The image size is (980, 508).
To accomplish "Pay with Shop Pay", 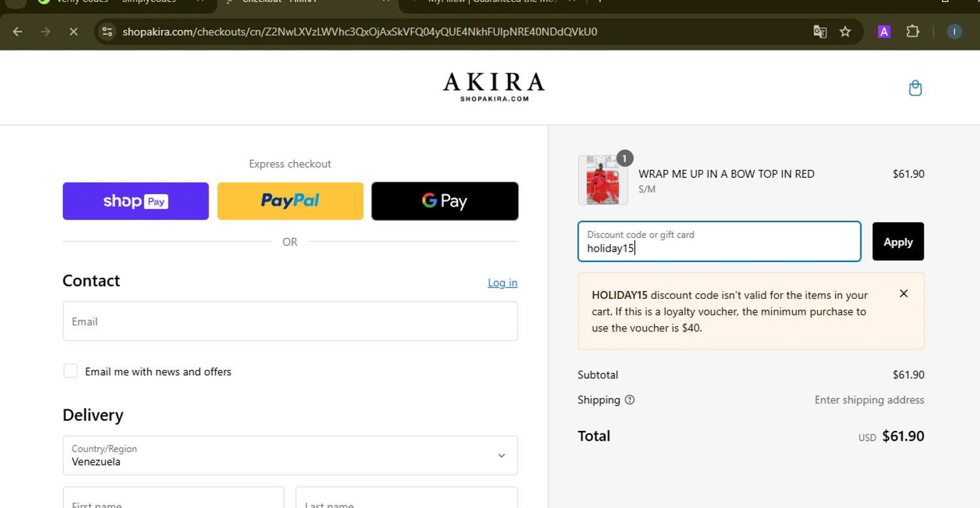I will [x=136, y=201].
